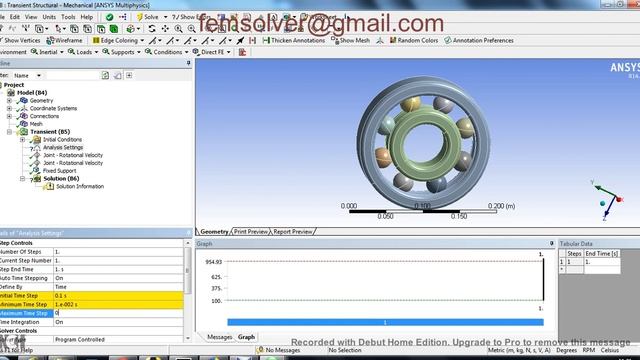640x360 pixels.
Task: Switch to the Graph tab
Action: point(246,337)
